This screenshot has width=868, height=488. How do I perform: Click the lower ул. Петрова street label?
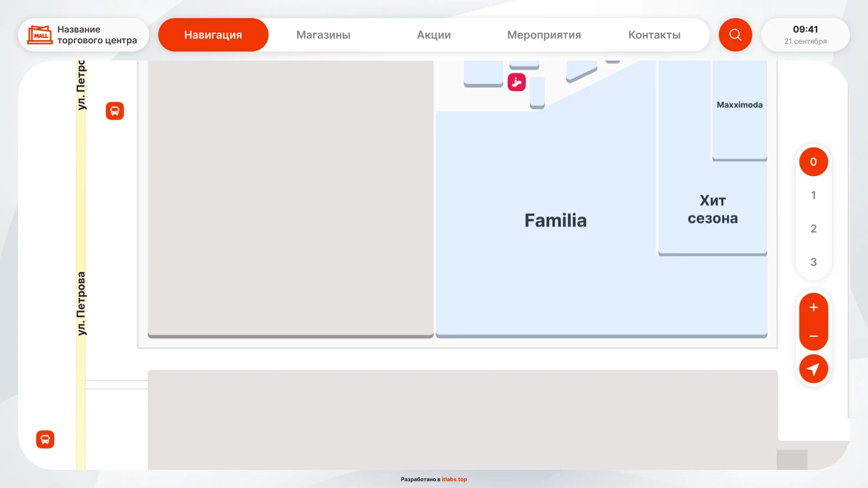[x=81, y=304]
